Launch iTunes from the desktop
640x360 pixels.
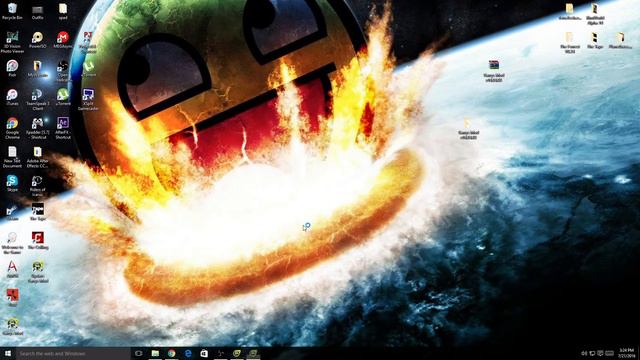(12, 98)
